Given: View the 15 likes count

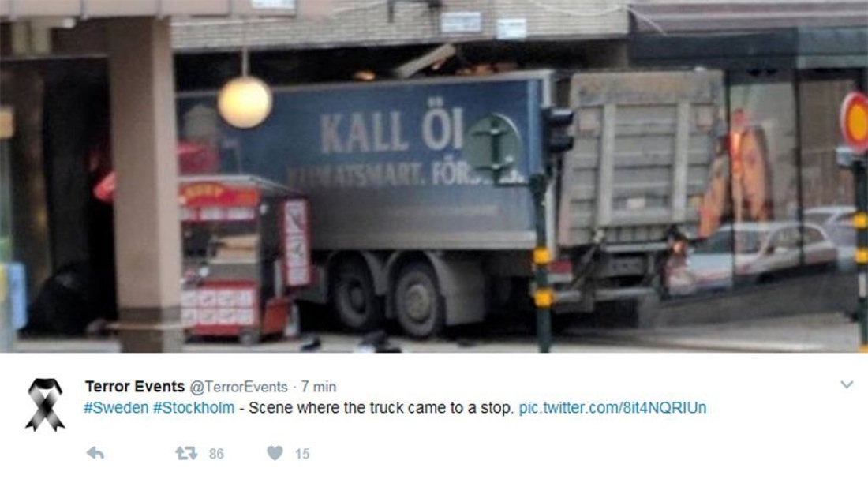Looking at the screenshot, I should click(x=302, y=454).
